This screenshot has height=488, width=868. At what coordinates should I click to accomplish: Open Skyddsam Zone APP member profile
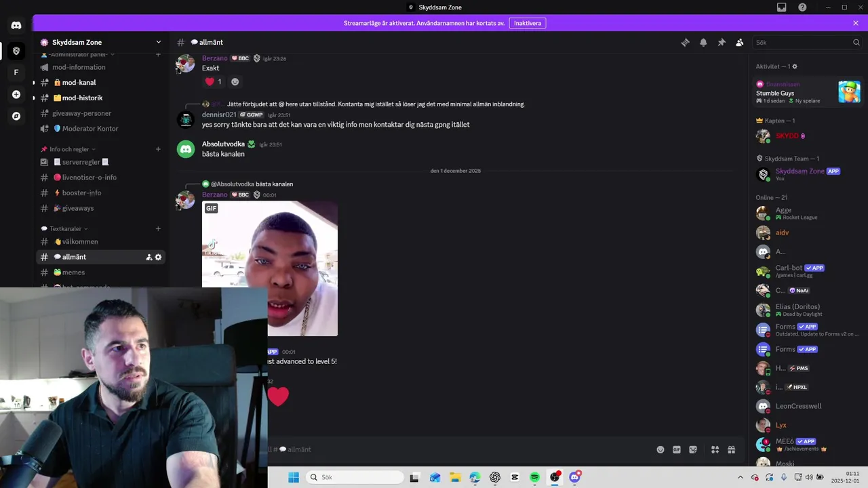coord(808,174)
